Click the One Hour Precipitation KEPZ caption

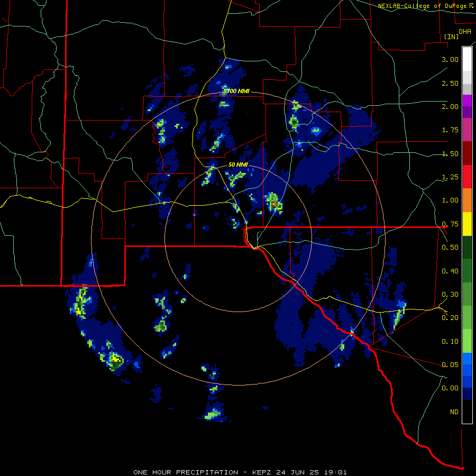coord(240,472)
